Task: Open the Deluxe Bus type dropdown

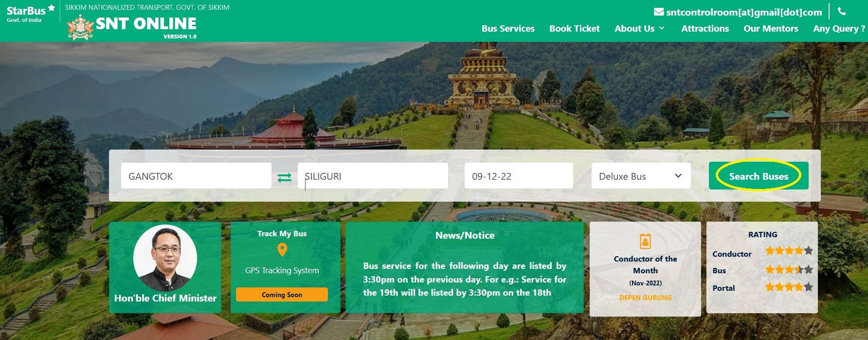Action: click(x=641, y=176)
